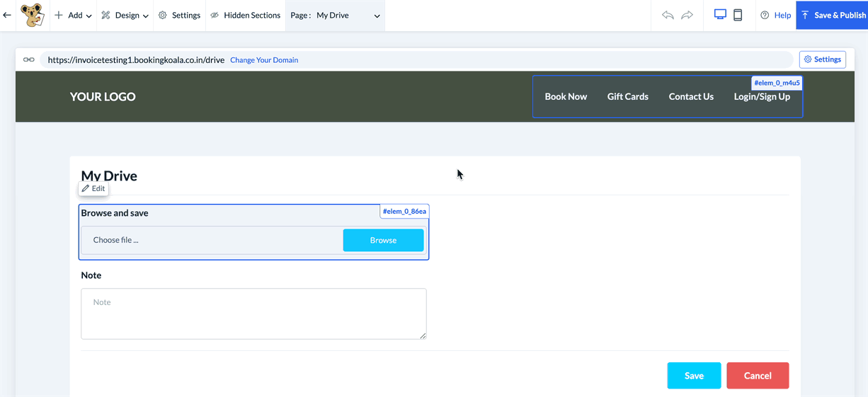Switch to mobile preview icon

coord(738,15)
